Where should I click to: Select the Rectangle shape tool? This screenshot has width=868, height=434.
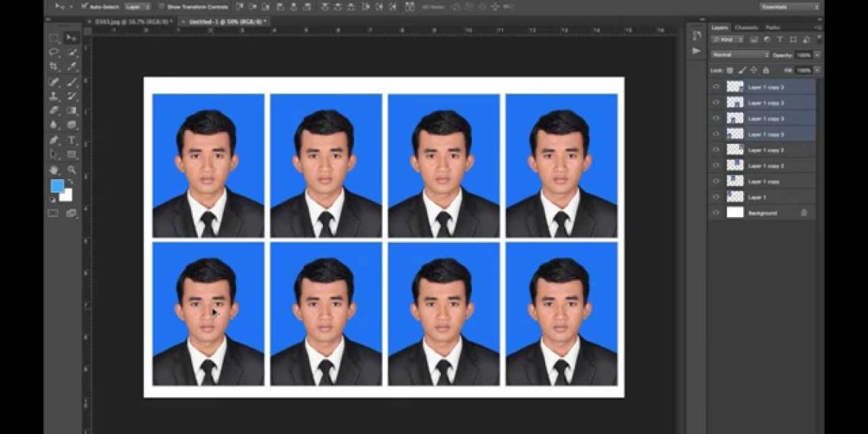[x=72, y=155]
